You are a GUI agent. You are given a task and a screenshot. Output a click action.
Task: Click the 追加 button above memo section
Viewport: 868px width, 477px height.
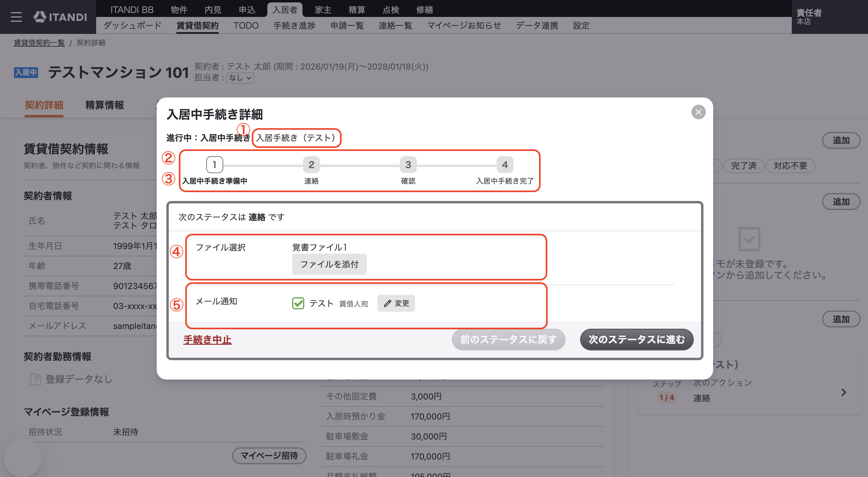pos(841,202)
